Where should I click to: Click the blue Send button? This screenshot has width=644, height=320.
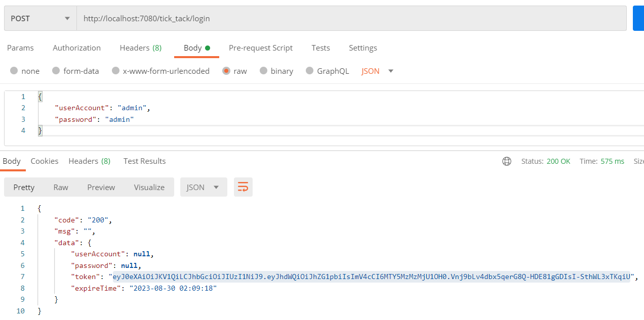638,18
